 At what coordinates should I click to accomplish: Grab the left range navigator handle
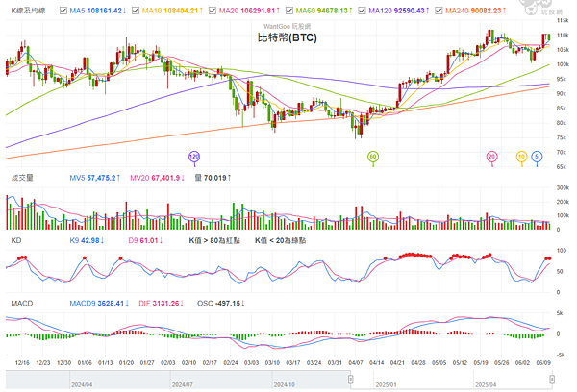coord(351,380)
